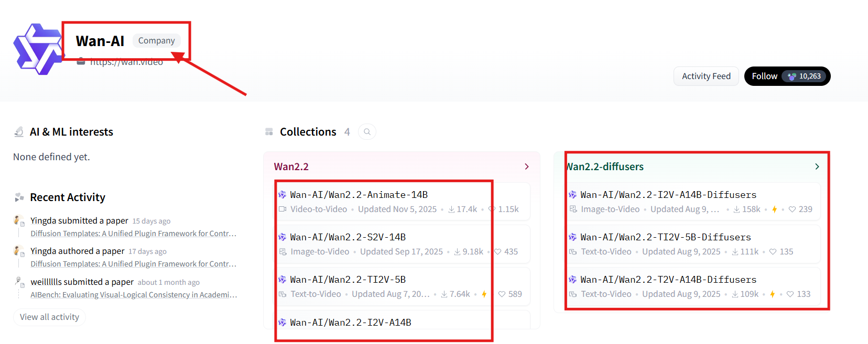
Task: Click View all activity button
Action: 49,317
